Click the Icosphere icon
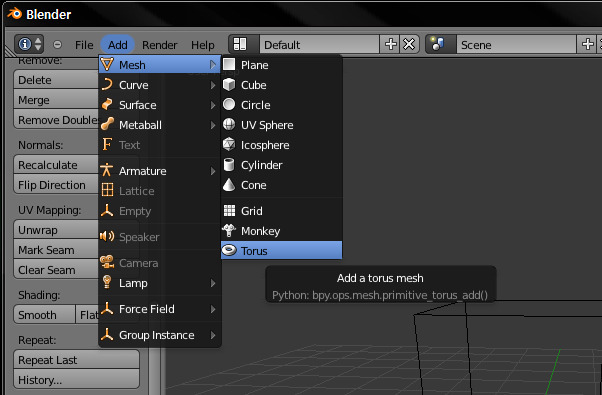 (x=229, y=144)
